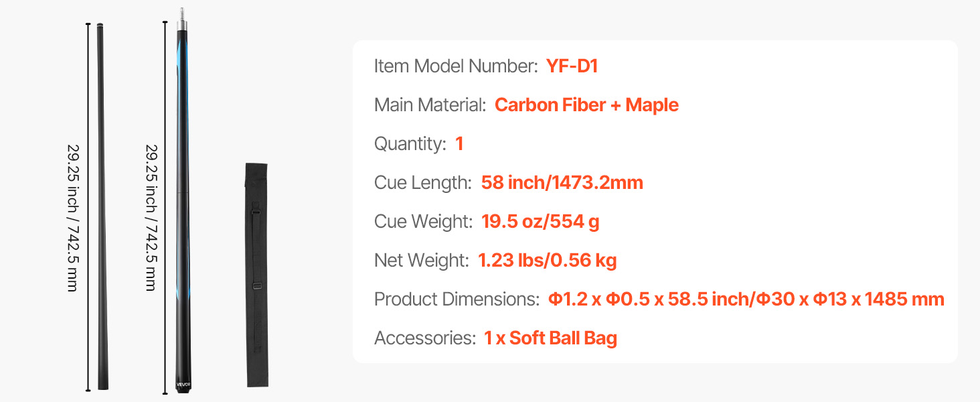This screenshot has height=402, width=980.
Task: Click the Accessories label
Action: coord(424,338)
